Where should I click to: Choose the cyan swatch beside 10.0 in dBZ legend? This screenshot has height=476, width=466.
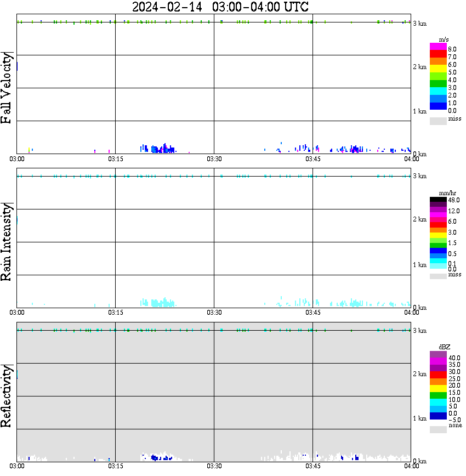[438, 403]
